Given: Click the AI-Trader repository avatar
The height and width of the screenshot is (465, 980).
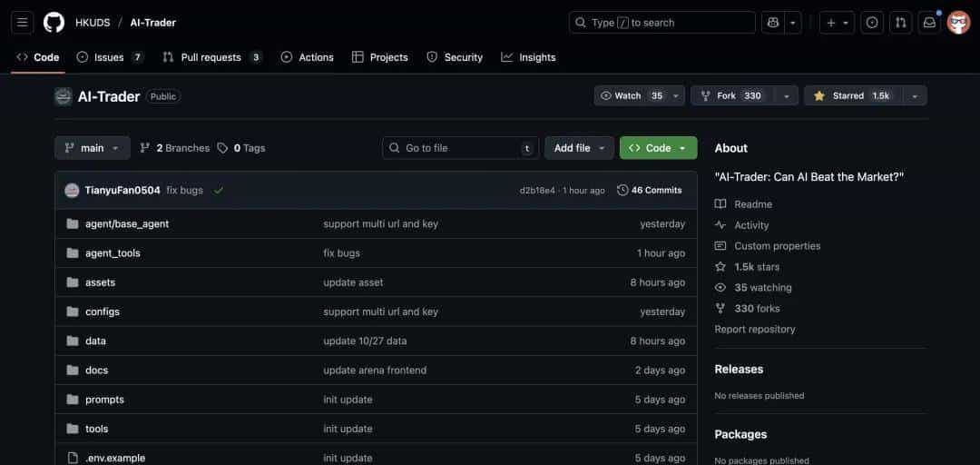Looking at the screenshot, I should pyautogui.click(x=64, y=96).
